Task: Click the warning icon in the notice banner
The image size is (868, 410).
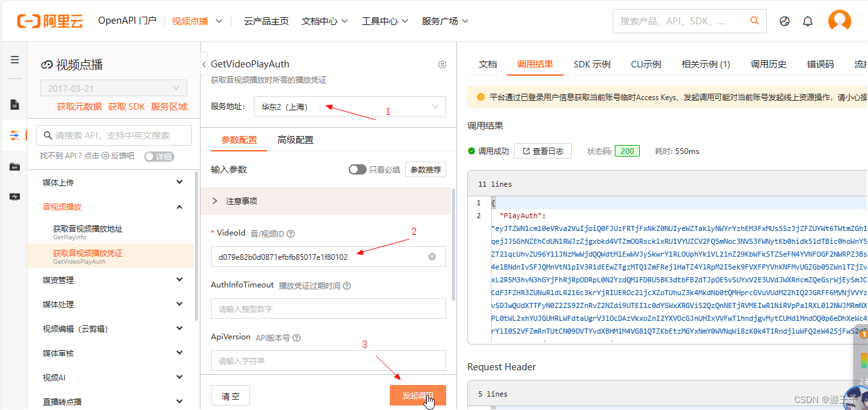Action: [x=481, y=98]
